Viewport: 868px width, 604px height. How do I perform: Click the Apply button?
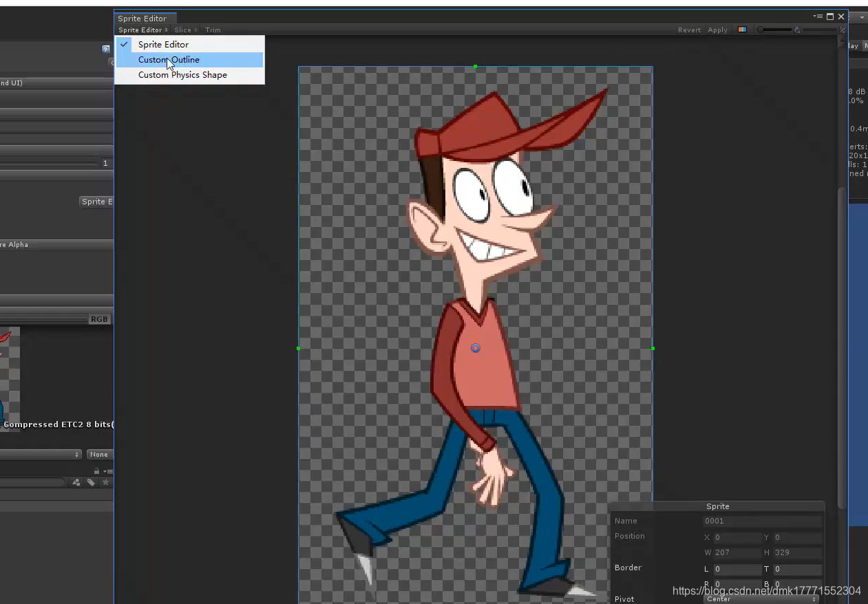pos(717,30)
